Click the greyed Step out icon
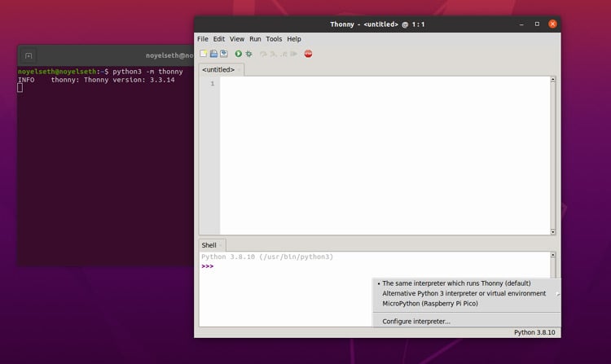This screenshot has height=364, width=611. pos(284,54)
